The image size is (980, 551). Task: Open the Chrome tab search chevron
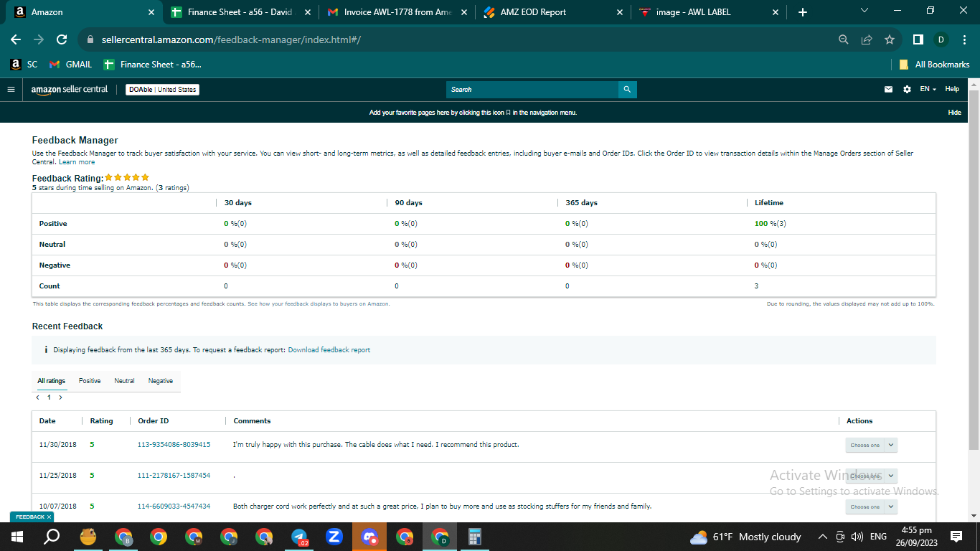coord(864,11)
